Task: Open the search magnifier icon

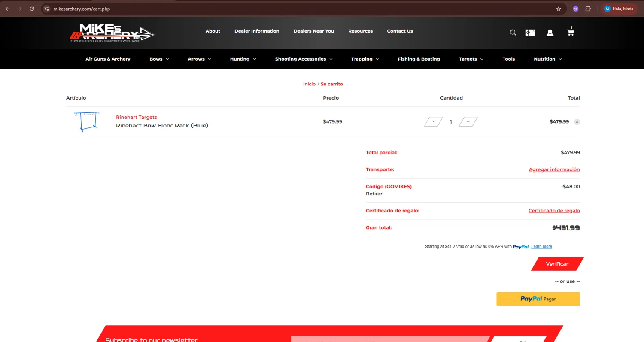Action: 513,33
